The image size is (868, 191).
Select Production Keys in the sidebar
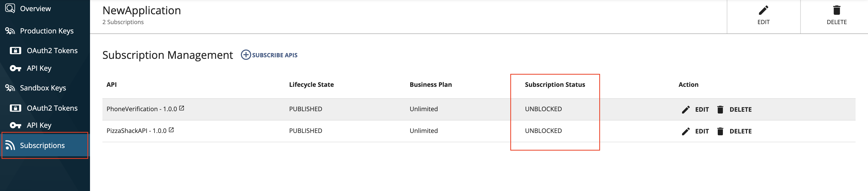point(47,31)
